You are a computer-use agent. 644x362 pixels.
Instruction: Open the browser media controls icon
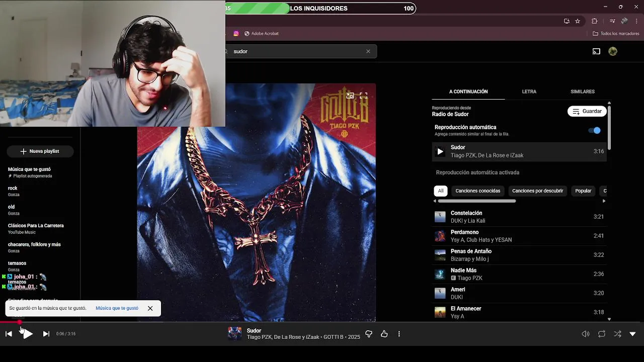tap(612, 21)
